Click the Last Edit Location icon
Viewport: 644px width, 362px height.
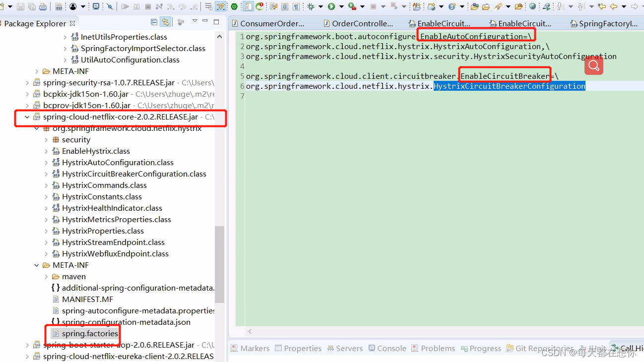coord(602,6)
